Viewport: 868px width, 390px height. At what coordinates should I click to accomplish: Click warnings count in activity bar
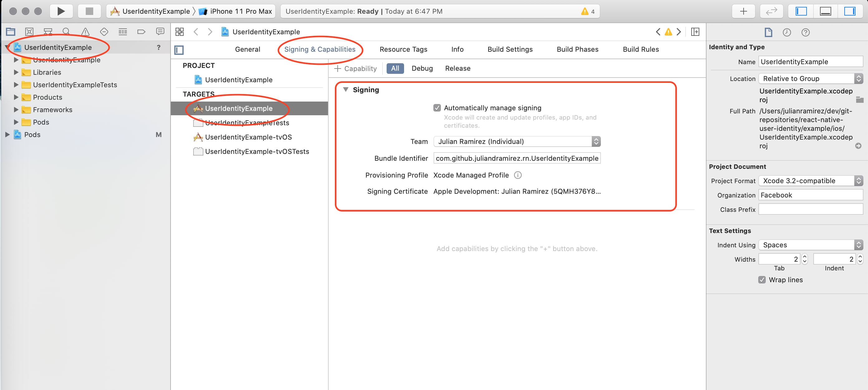(x=588, y=12)
